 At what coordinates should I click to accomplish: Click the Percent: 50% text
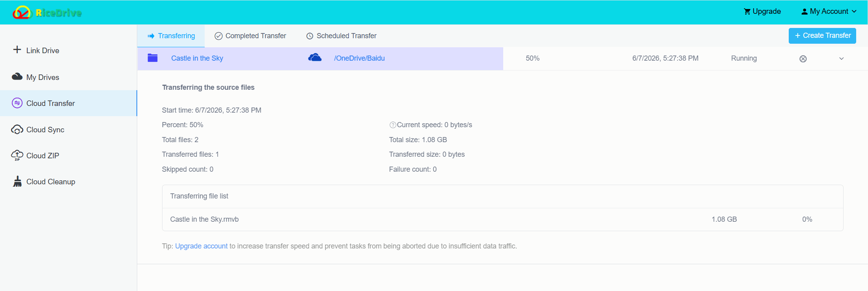point(183,125)
